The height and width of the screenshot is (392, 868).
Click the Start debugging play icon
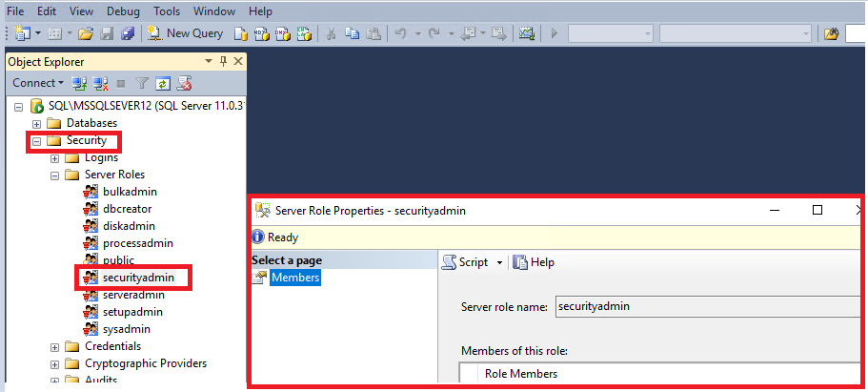pyautogui.click(x=555, y=33)
